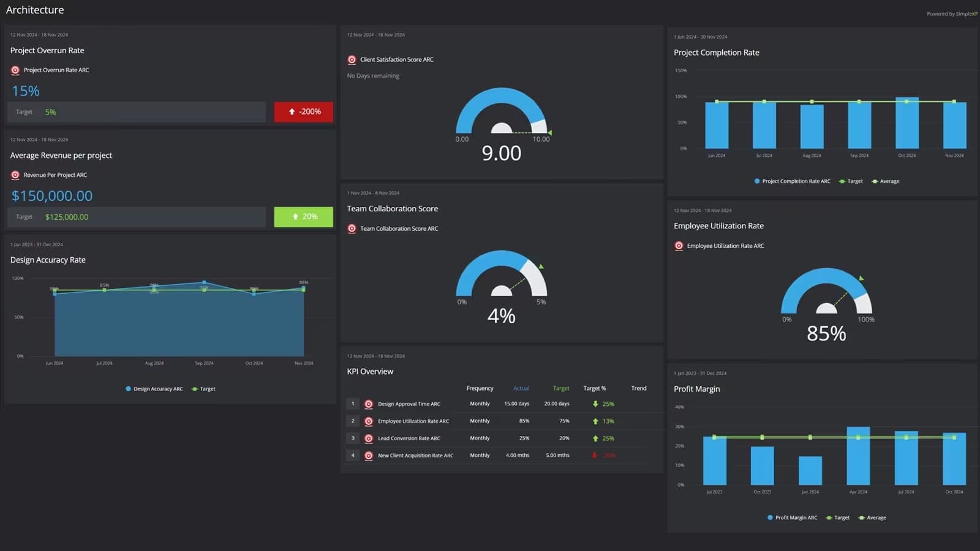Click the Jan 2024 bar in Profit Margin chart
This screenshot has height=551, width=980.
point(810,471)
